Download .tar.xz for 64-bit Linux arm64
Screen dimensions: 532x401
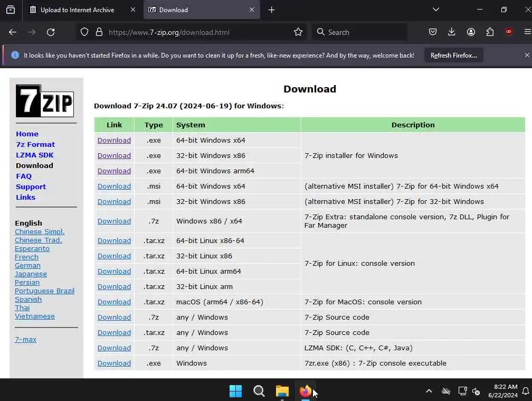coord(114,271)
